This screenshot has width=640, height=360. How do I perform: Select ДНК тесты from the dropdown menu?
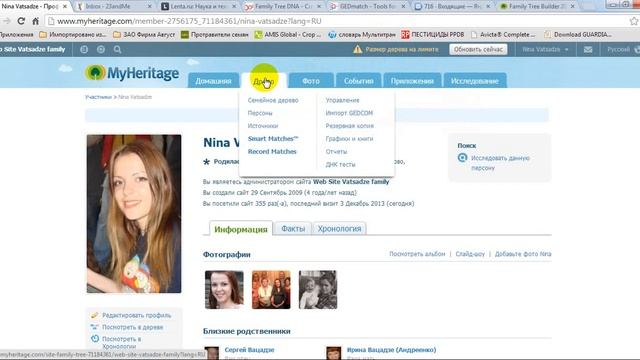(340, 164)
